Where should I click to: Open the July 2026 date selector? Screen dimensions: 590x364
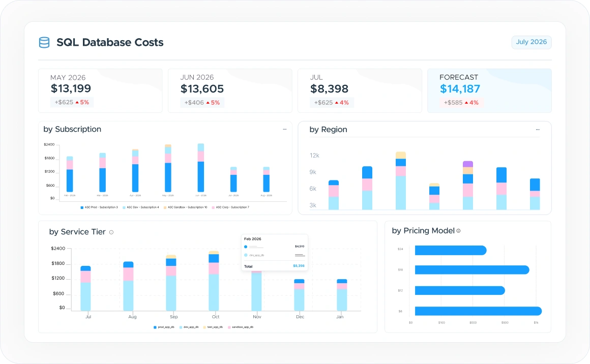click(x=532, y=42)
